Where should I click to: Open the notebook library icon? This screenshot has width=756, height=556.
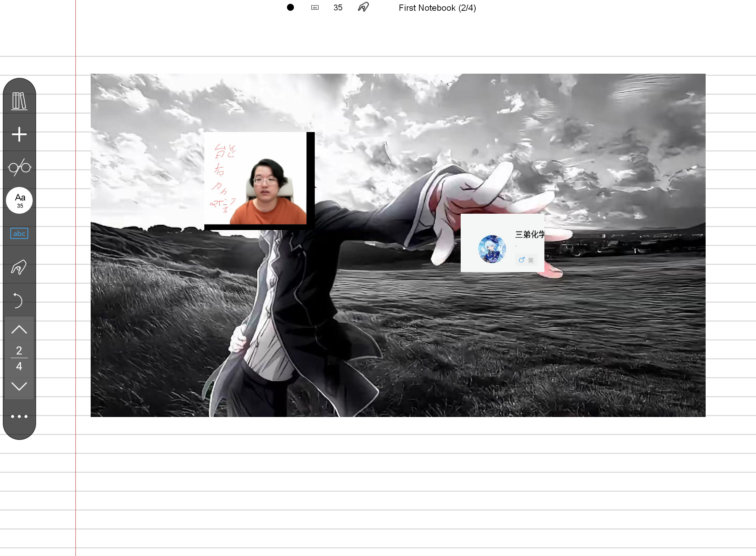19,101
